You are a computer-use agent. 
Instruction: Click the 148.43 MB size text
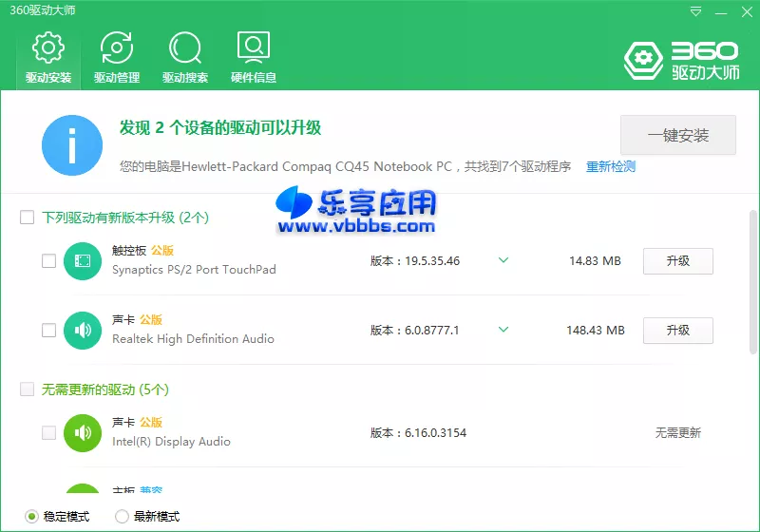coord(596,331)
